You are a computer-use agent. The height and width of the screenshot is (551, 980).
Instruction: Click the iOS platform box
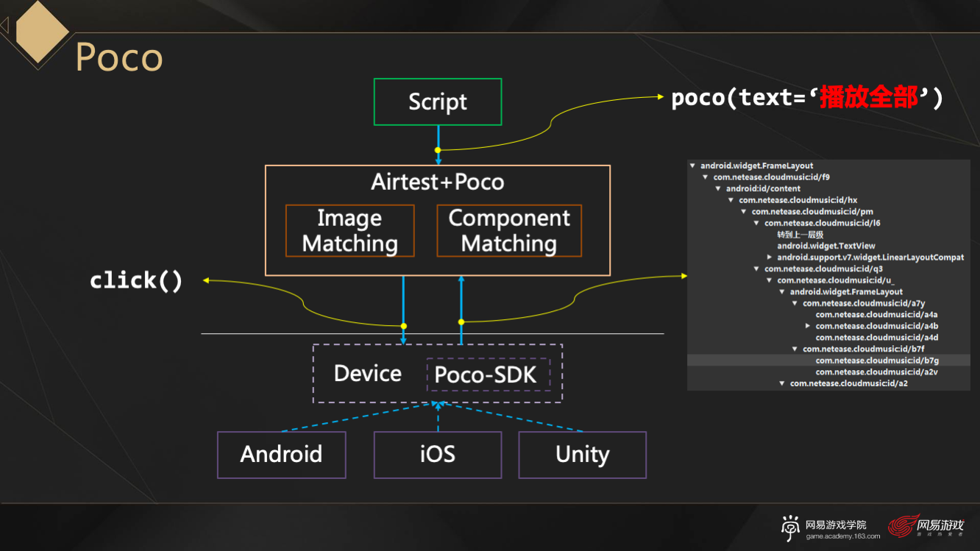(x=438, y=455)
